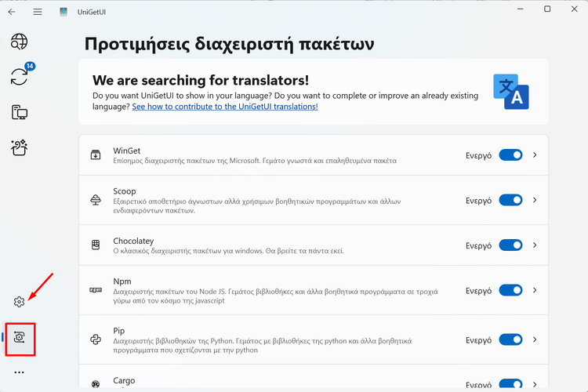
Task: Open the more options ellipsis
Action: 19,372
